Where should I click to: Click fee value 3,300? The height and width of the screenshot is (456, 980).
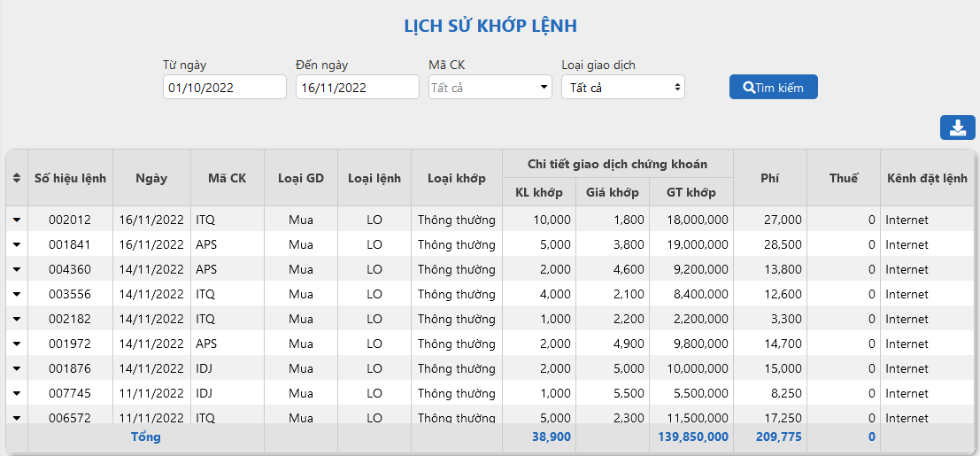(x=786, y=319)
